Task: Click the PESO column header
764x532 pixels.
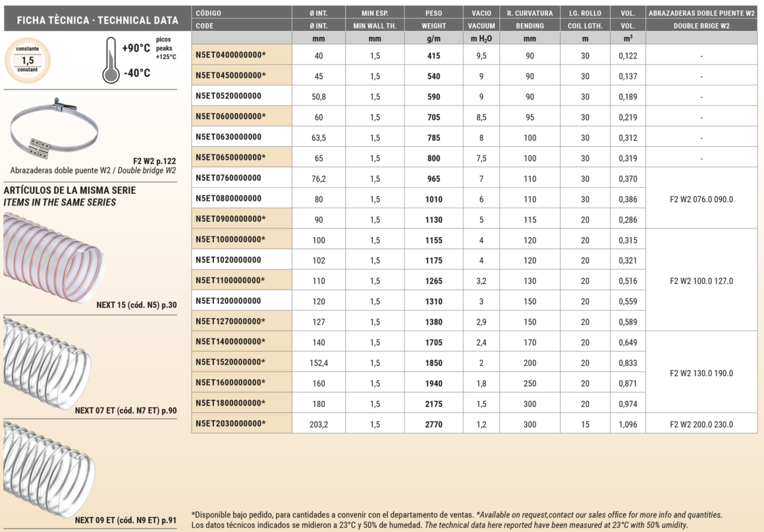Action: 433,13
